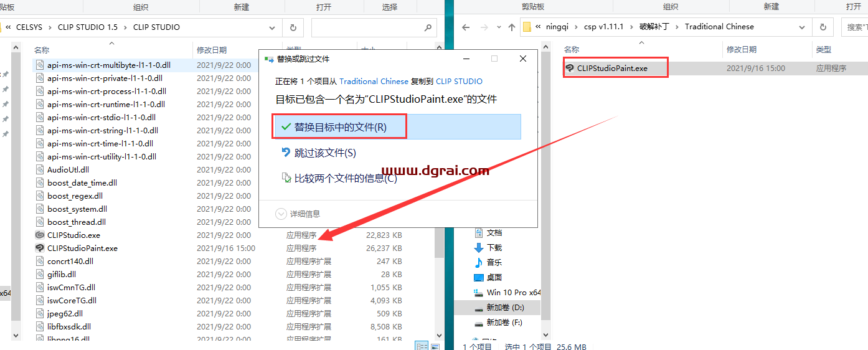Click CELSYS breadcrumb in left address bar
This screenshot has height=350, width=868.
[30, 27]
